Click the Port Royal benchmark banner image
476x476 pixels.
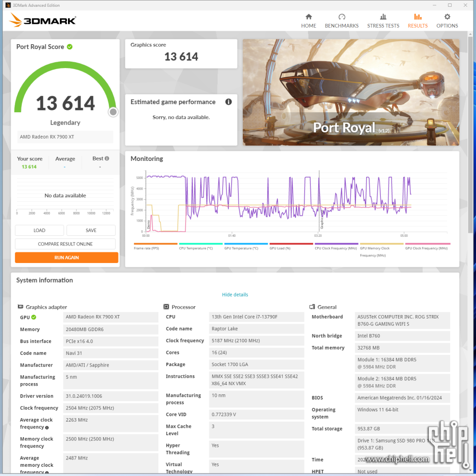click(x=351, y=92)
